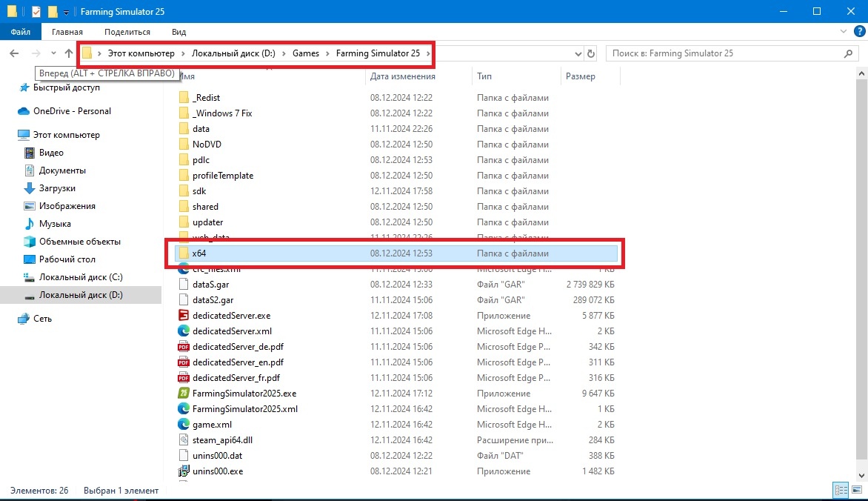Select the shared folder icon

(184, 206)
